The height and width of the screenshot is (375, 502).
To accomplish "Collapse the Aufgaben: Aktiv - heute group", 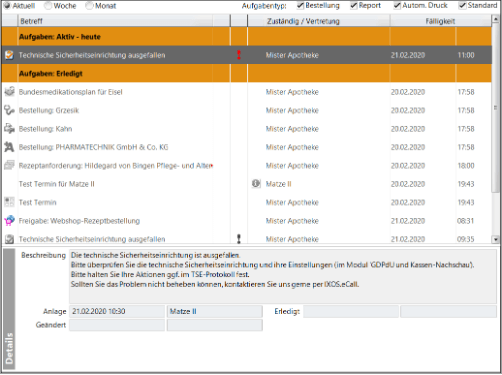I will pyautogui.click(x=246, y=37).
